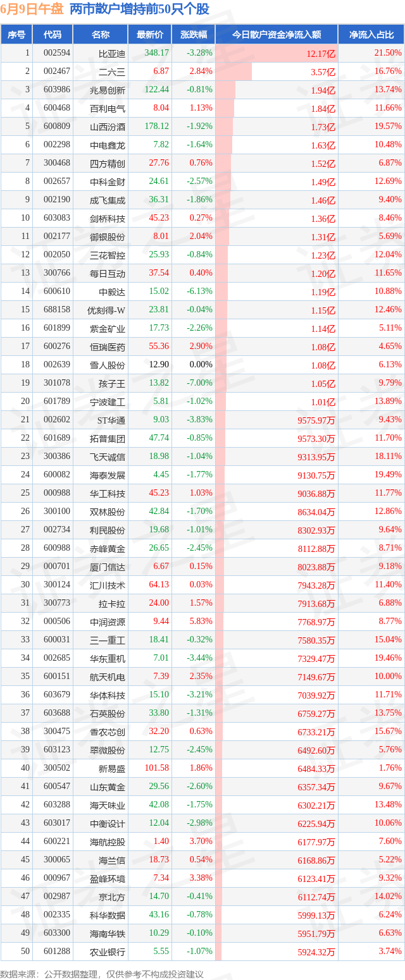The image size is (405, 980).
Task: Select stock name 宁波建工
Action: point(108,401)
